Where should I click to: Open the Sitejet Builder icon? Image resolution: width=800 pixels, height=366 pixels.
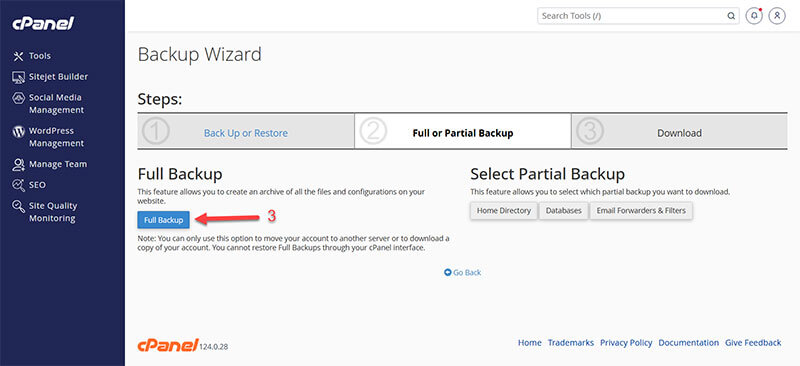click(x=18, y=77)
